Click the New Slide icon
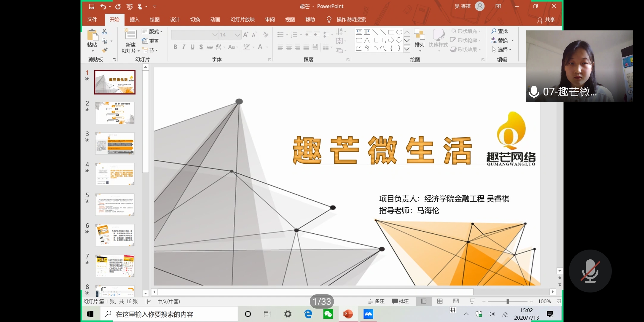This screenshot has width=644, height=322. point(130,35)
